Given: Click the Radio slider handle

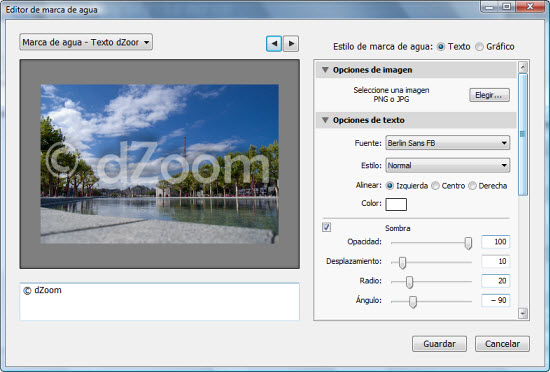Looking at the screenshot, I should tap(409, 282).
